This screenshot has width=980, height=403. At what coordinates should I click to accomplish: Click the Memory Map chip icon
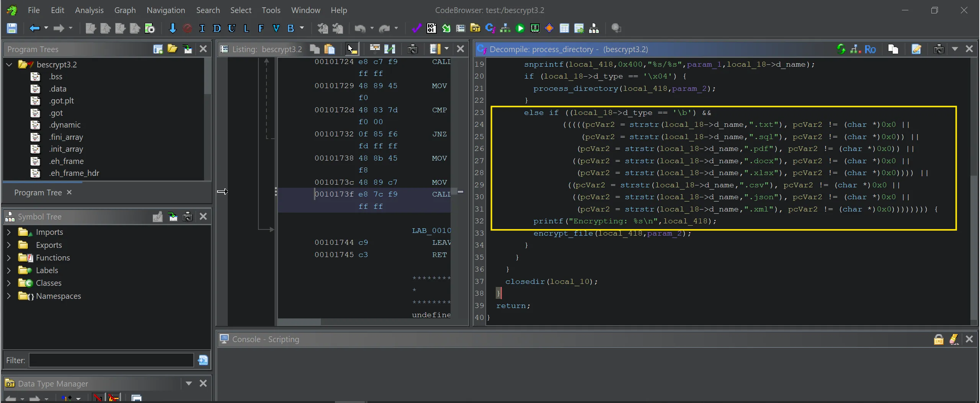click(535, 28)
